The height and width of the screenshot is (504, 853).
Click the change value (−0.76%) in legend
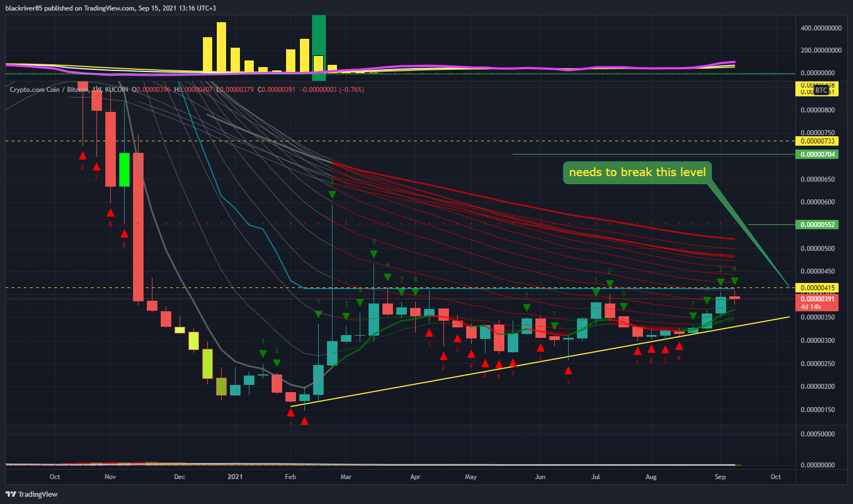pos(351,90)
